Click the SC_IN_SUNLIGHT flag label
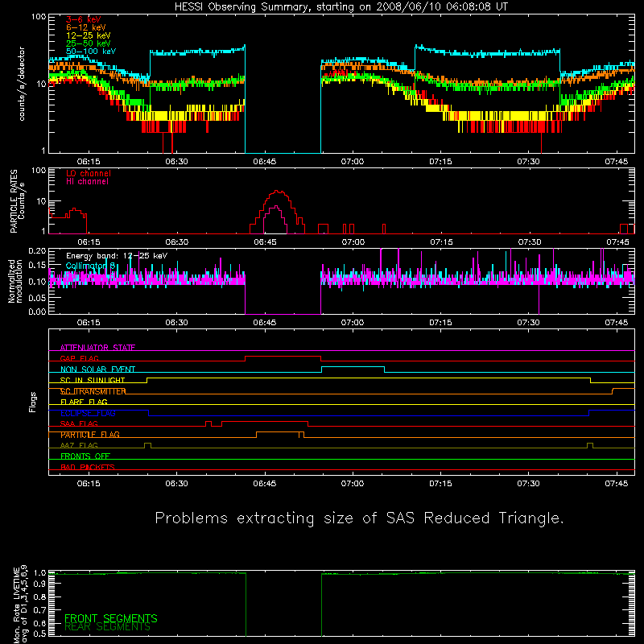 pos(93,380)
